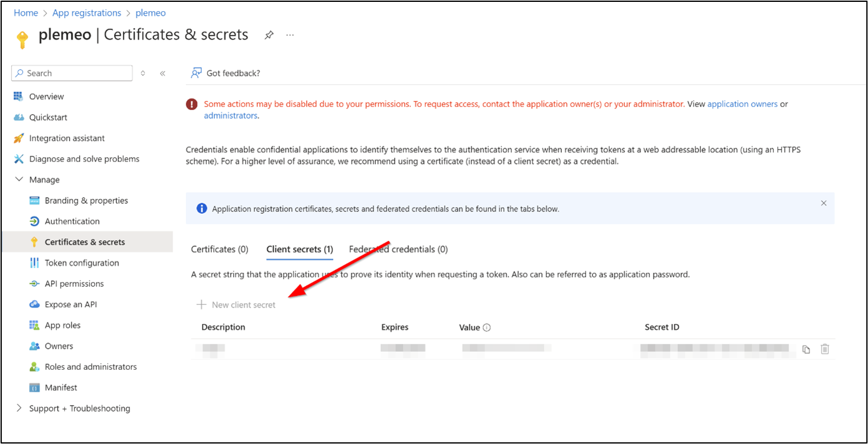Copy the Secret ID
Viewport: 868px width, 444px height.
pos(806,349)
